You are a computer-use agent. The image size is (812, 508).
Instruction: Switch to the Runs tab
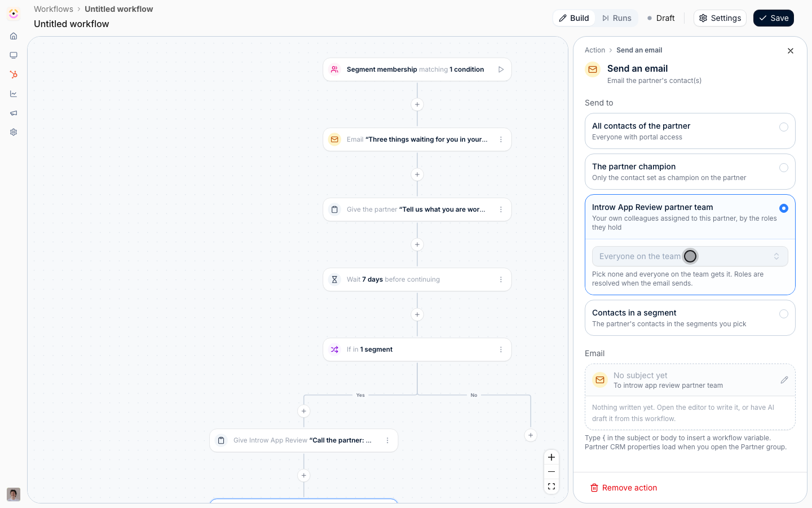click(x=616, y=18)
